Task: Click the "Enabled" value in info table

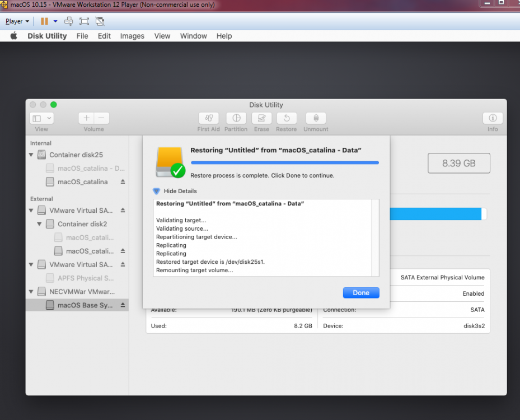Action: [473, 293]
